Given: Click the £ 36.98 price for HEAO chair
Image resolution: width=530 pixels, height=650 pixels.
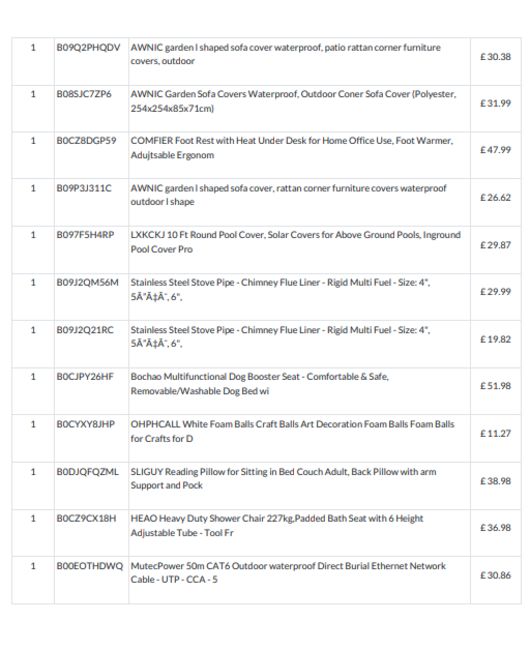Looking at the screenshot, I should click(x=495, y=528).
